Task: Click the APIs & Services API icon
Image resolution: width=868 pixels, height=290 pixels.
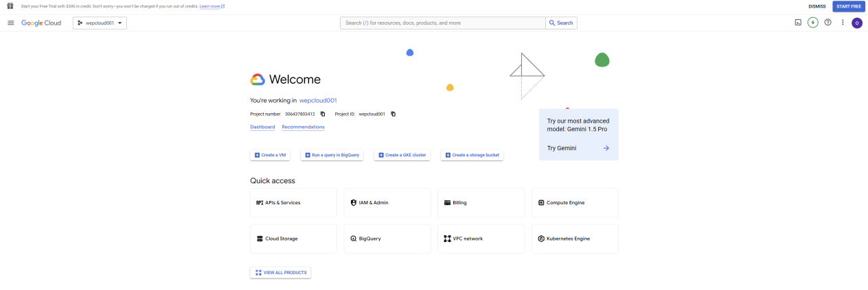Action: click(260, 203)
